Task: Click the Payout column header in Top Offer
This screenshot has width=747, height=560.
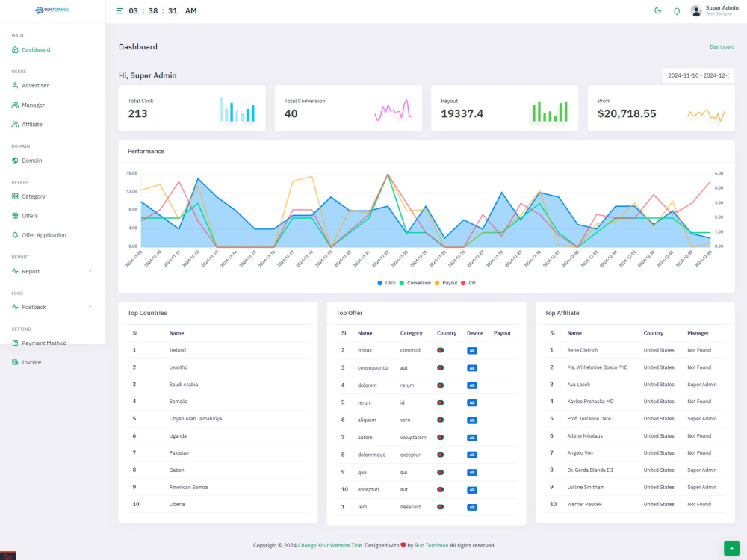Action: tap(502, 333)
